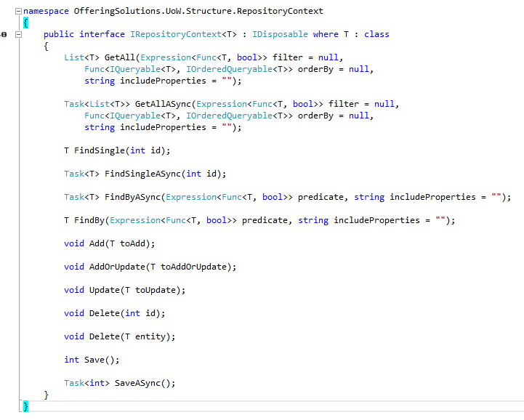Collapse the namespace code block

click(18, 12)
